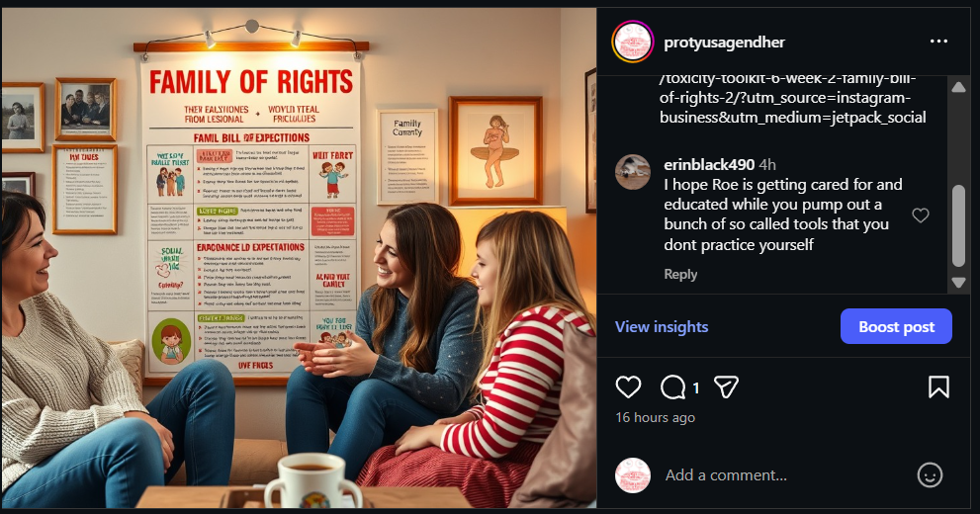
Task: Reply to erinblack490's comment
Action: click(680, 274)
